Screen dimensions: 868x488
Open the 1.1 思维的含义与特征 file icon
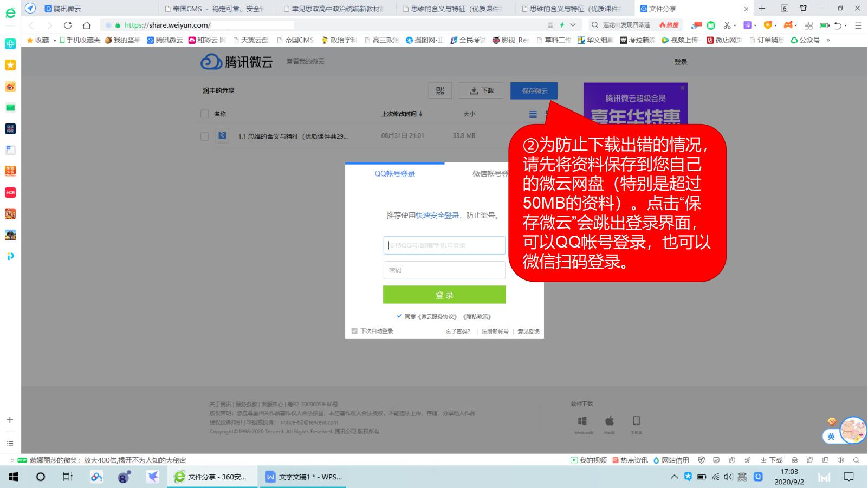(222, 135)
